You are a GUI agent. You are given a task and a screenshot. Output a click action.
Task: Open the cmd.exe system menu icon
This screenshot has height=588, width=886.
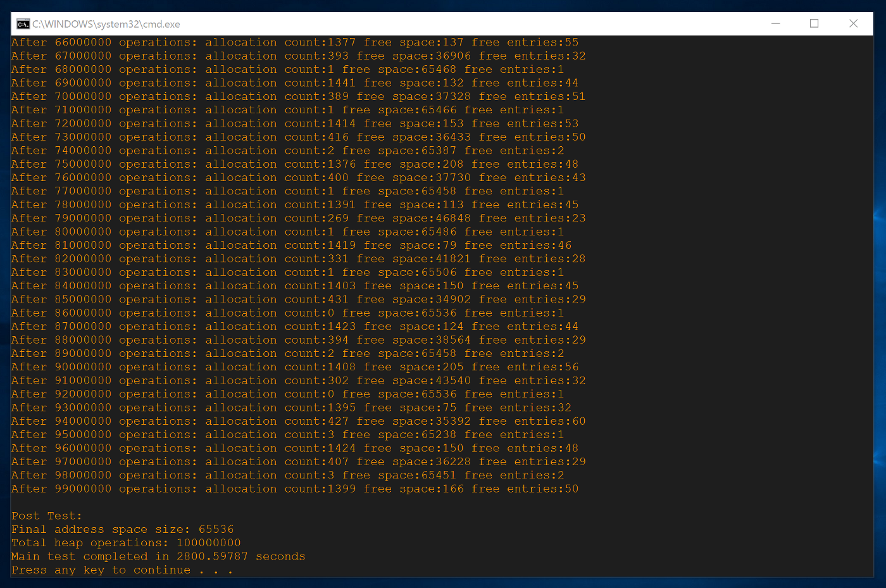23,24
